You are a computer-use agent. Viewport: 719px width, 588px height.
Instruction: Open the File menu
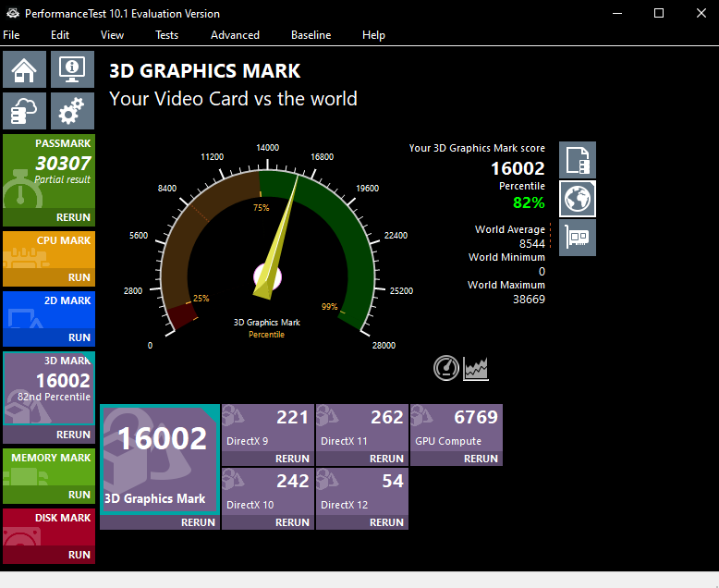pos(11,35)
